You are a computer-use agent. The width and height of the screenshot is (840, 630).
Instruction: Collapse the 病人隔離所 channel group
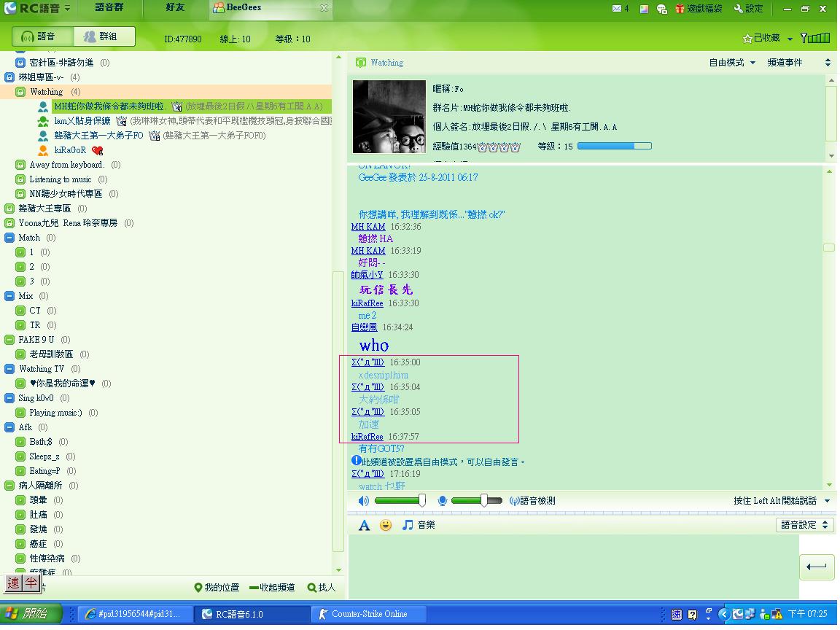click(x=9, y=486)
